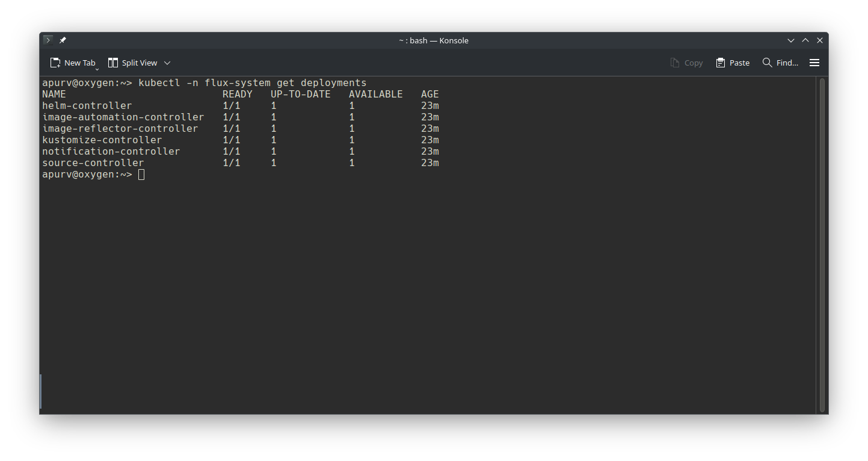Paste clipboard using the Paste button

point(733,63)
